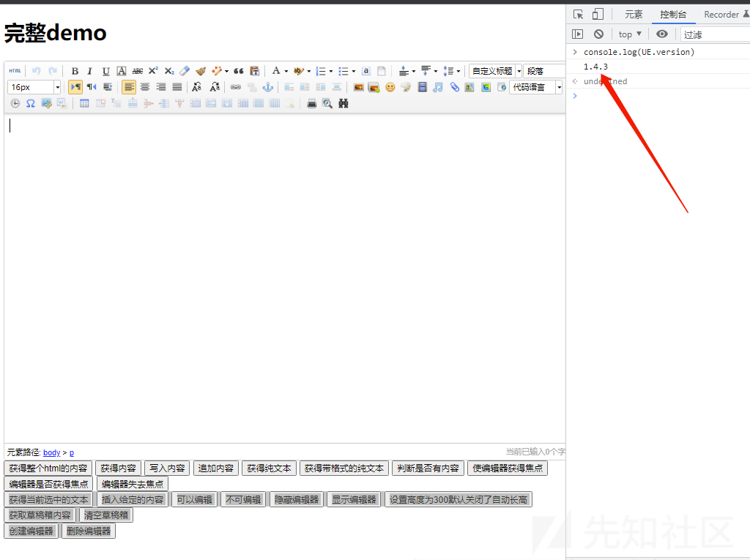Insert blockquote with the quotation marks icon

pyautogui.click(x=239, y=71)
